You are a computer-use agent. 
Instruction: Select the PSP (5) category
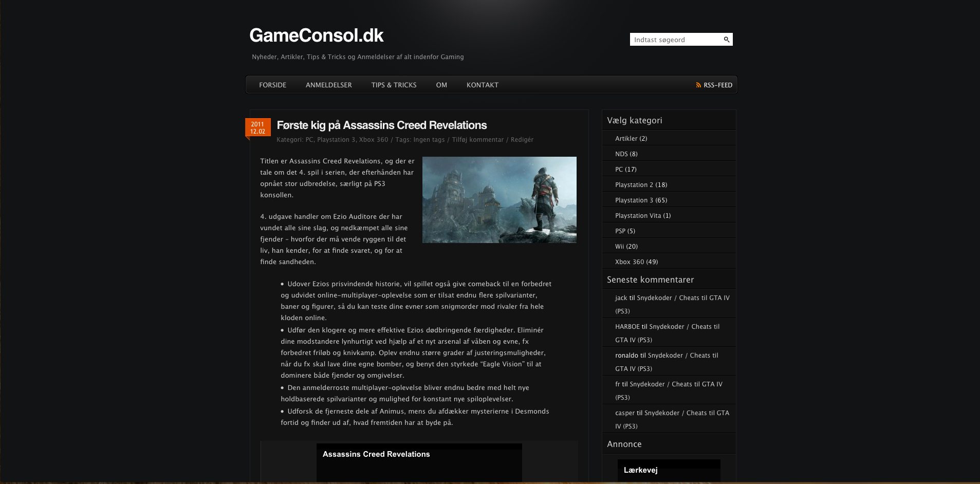(625, 231)
